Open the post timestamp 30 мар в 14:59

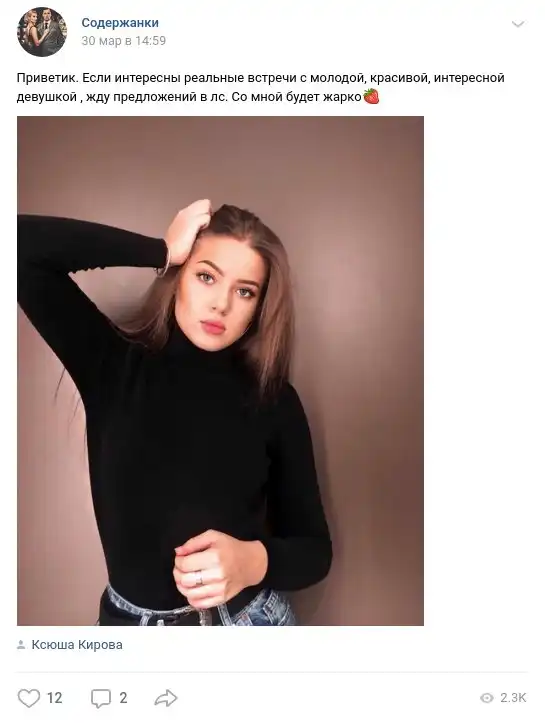tap(124, 41)
